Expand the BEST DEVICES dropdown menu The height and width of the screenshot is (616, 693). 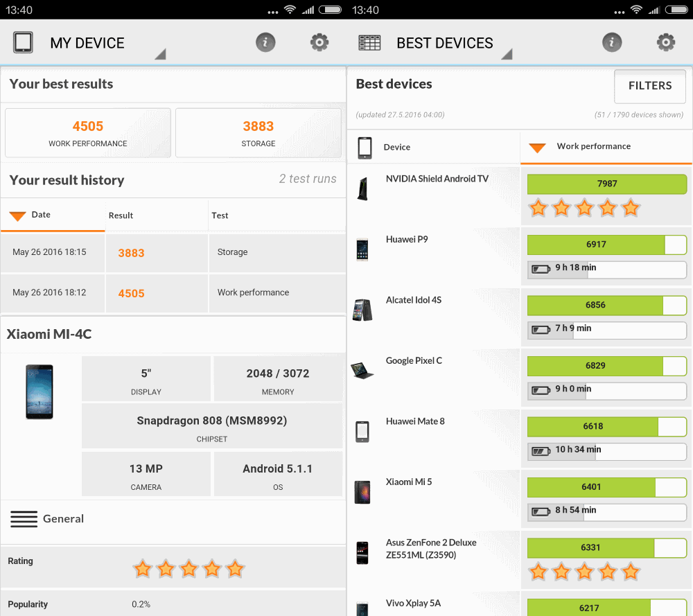tap(507, 54)
